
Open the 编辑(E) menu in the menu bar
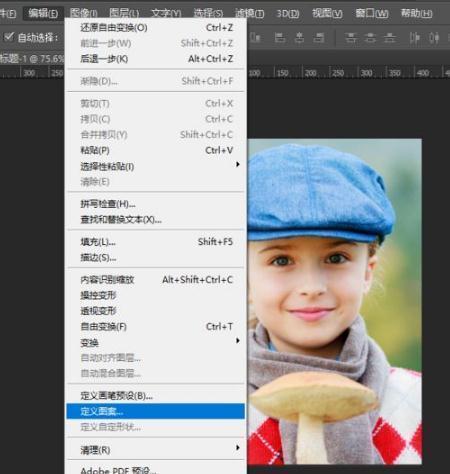43,14
